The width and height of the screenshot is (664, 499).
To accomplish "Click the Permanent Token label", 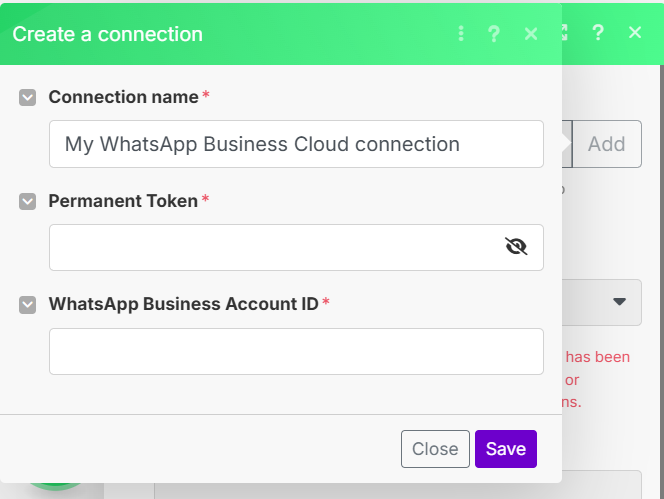I will [x=123, y=201].
